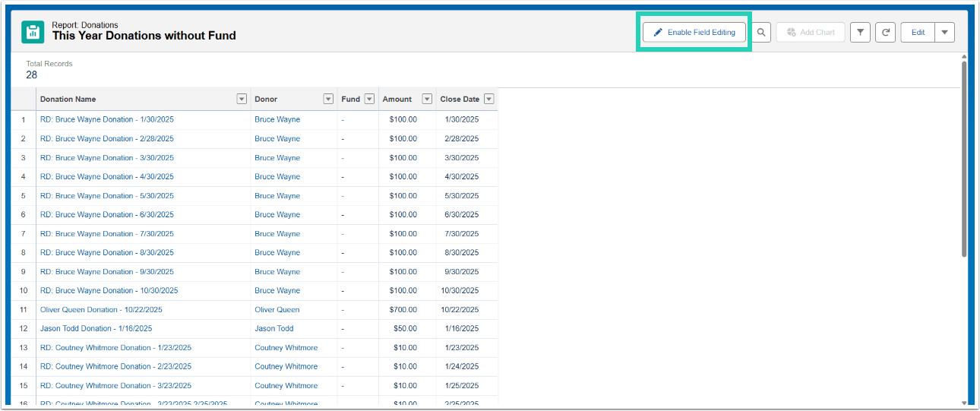This screenshot has height=411, width=980.
Task: Open Oliver Queen Donation - 10/22/2025 link
Action: (x=101, y=309)
